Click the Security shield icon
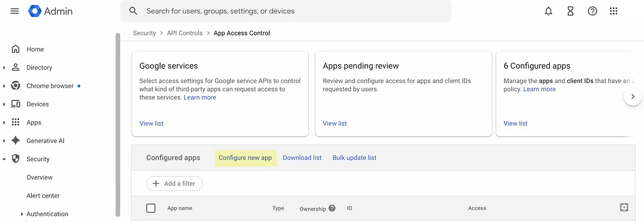The height and width of the screenshot is (222, 644). pyautogui.click(x=15, y=159)
